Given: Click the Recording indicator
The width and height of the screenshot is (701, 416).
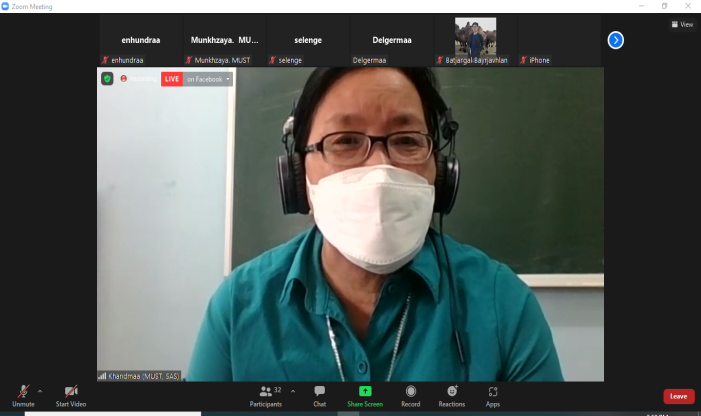Looking at the screenshot, I should (139, 79).
